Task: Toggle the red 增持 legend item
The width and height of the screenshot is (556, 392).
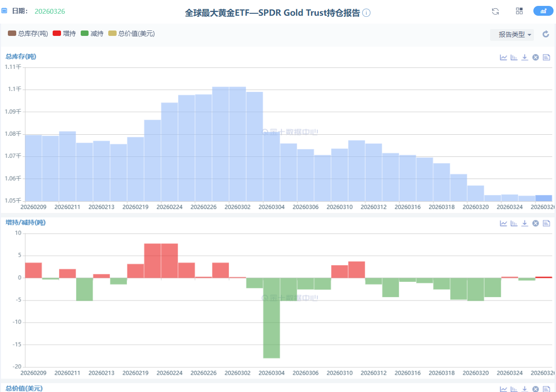Action: point(64,33)
